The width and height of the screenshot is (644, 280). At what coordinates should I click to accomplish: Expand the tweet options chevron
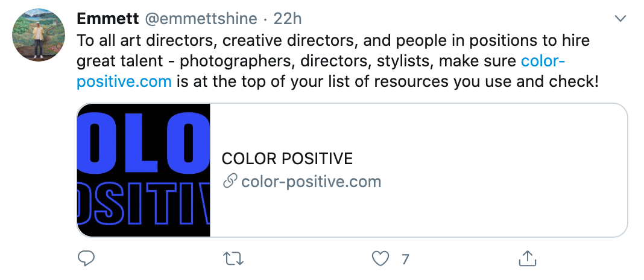[x=620, y=19]
